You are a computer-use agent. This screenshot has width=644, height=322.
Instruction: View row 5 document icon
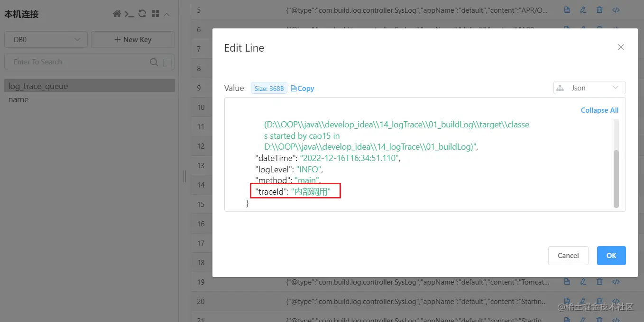coord(567,10)
